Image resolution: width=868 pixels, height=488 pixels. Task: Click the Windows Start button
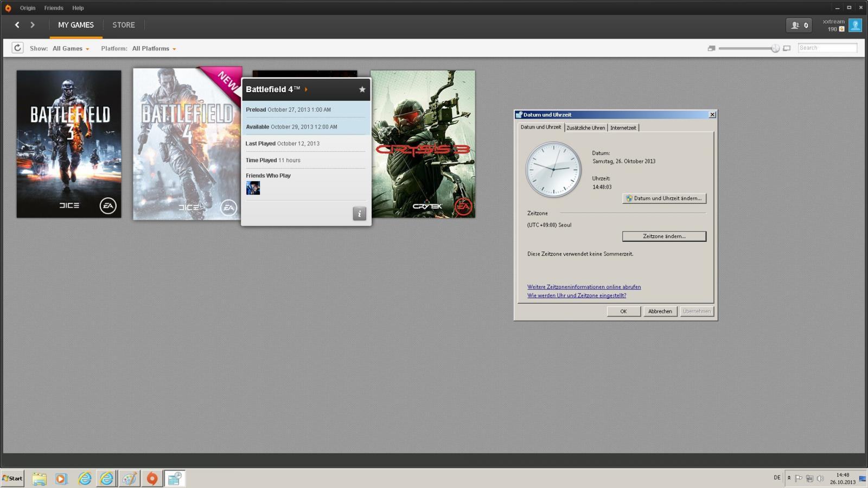12,478
